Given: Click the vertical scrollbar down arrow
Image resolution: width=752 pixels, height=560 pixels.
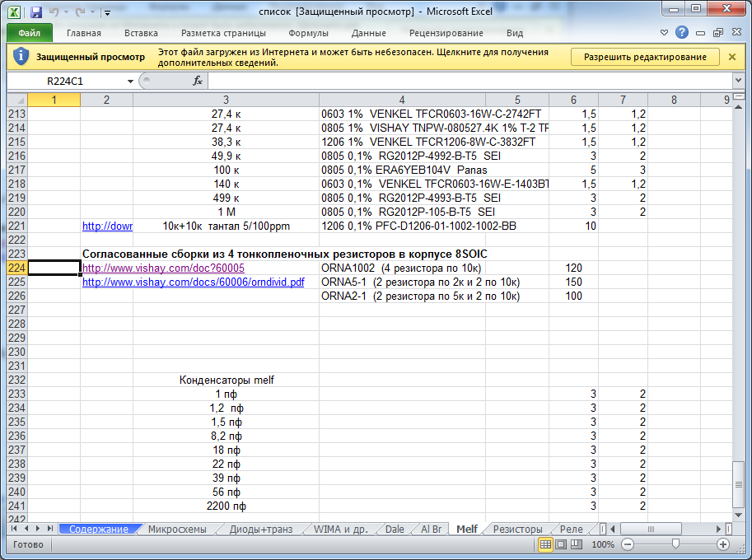Looking at the screenshot, I should tap(739, 515).
